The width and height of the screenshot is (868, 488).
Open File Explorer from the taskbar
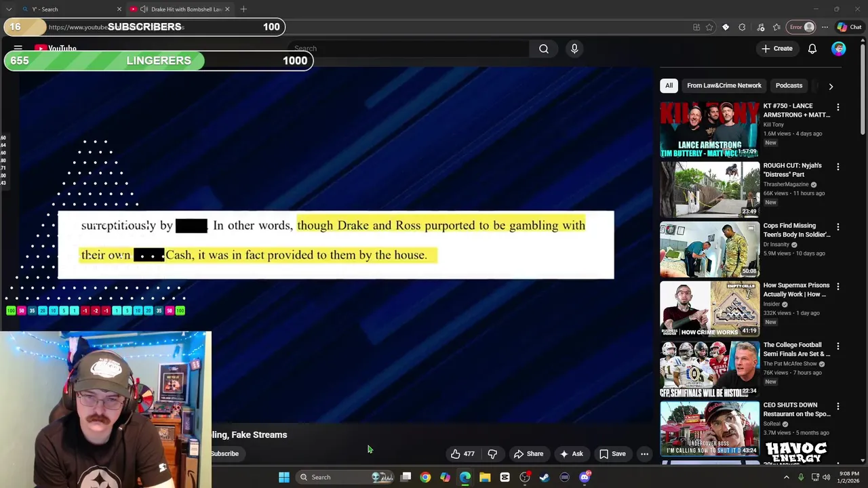[x=485, y=477]
